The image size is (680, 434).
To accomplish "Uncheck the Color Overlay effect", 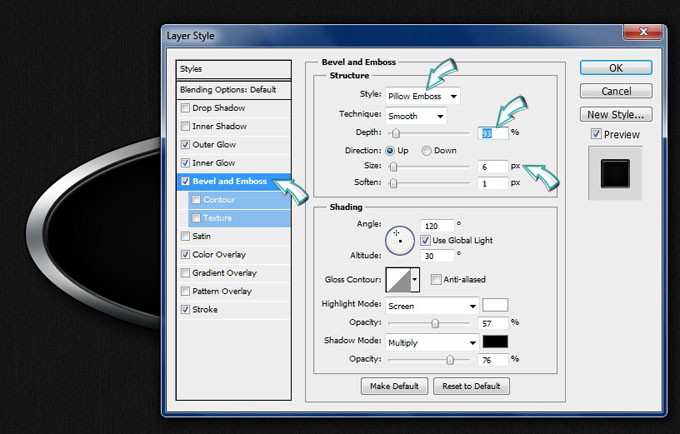I will pos(185,255).
